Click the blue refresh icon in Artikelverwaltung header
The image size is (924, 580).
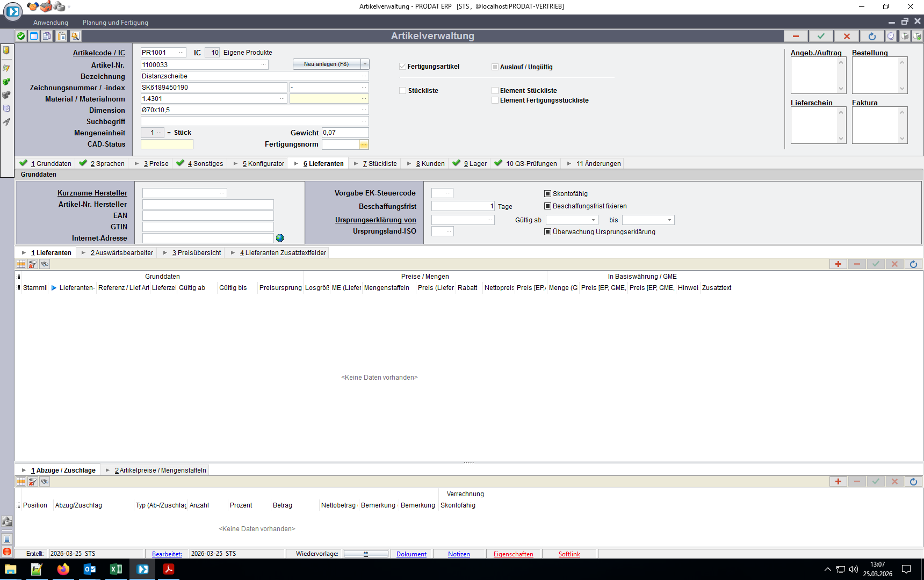pyautogui.click(x=872, y=36)
